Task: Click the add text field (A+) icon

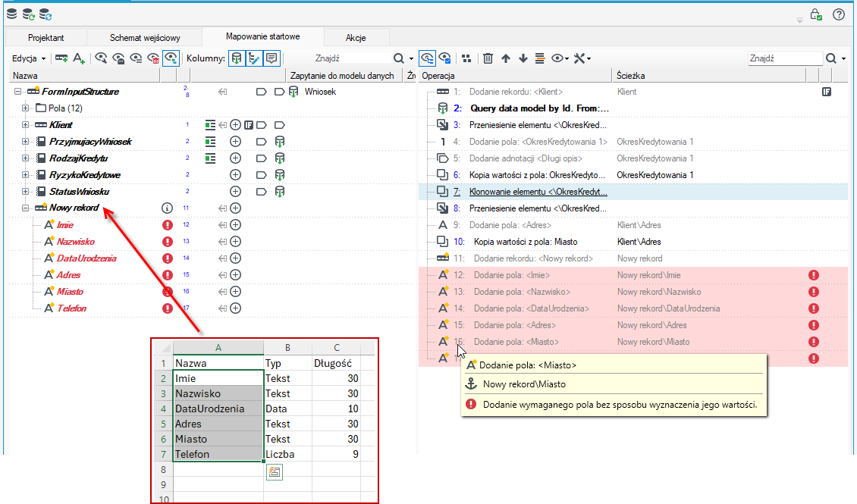Action: (x=79, y=58)
